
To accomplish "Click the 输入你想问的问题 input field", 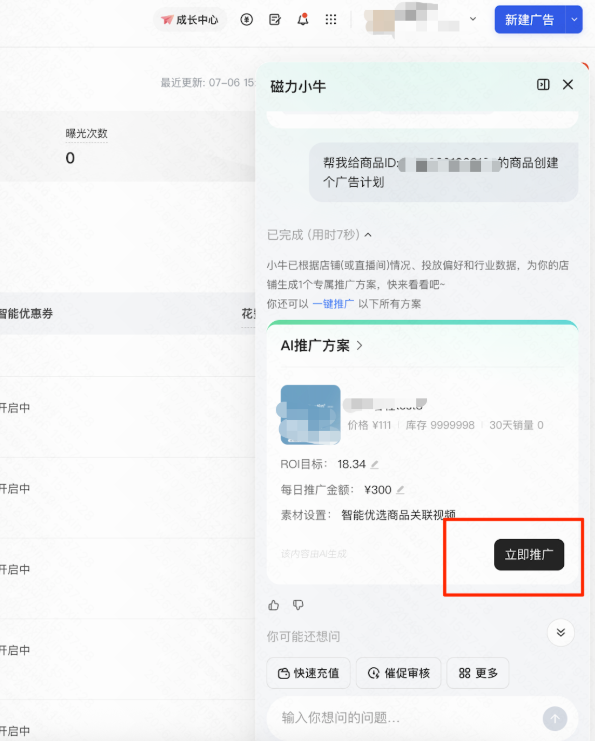I will click(x=406, y=718).
